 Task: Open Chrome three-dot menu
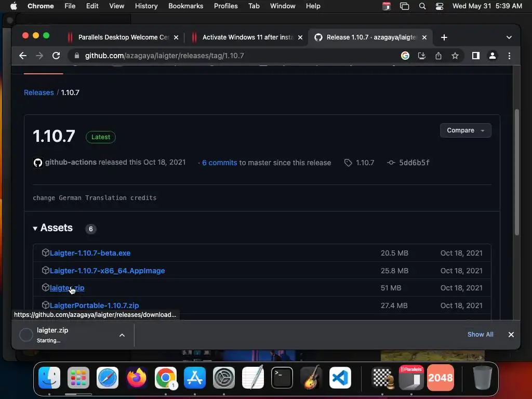[509, 56]
